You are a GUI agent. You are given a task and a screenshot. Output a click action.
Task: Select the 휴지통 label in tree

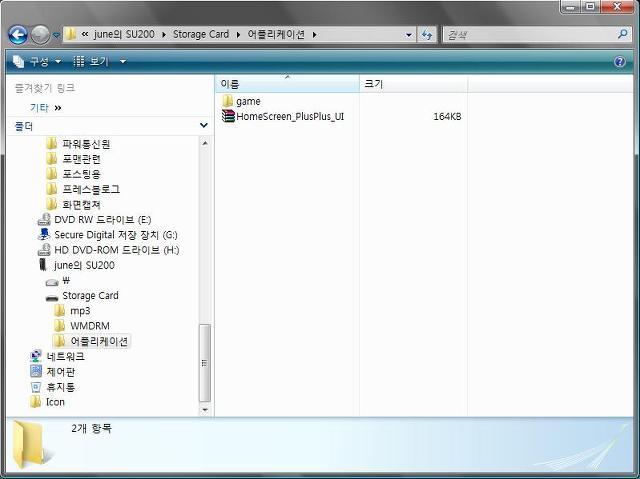[60, 387]
